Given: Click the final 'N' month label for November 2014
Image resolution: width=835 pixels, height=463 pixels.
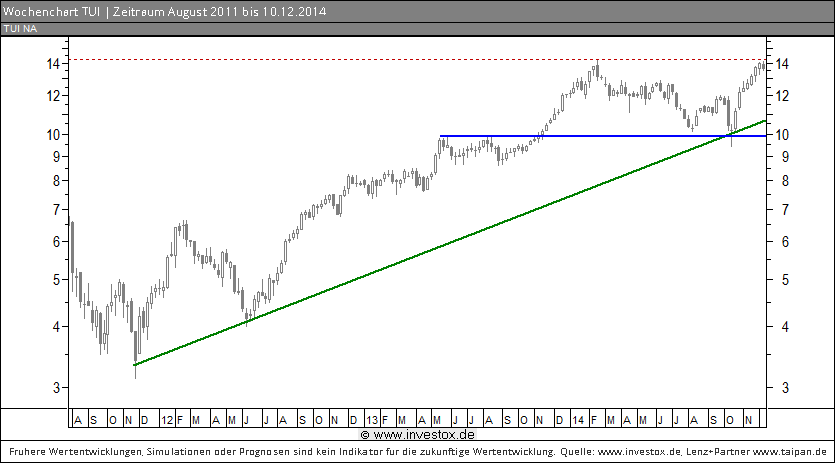Looking at the screenshot, I should (x=748, y=420).
